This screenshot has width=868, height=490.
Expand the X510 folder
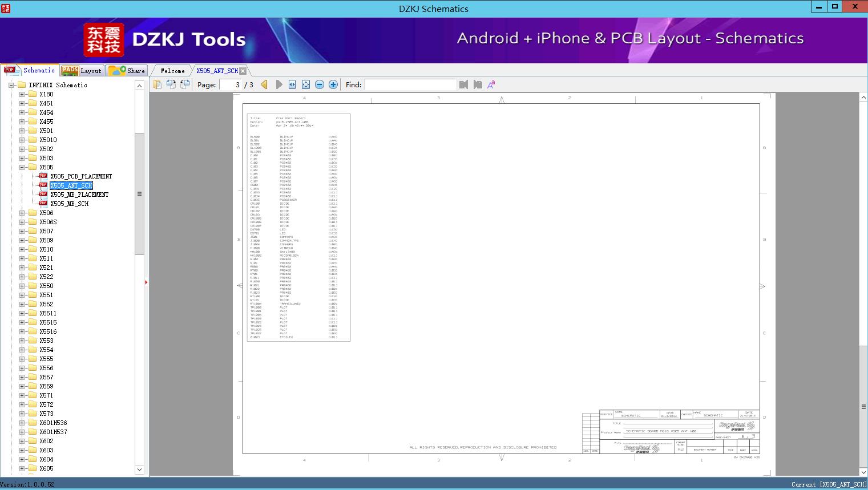point(22,249)
